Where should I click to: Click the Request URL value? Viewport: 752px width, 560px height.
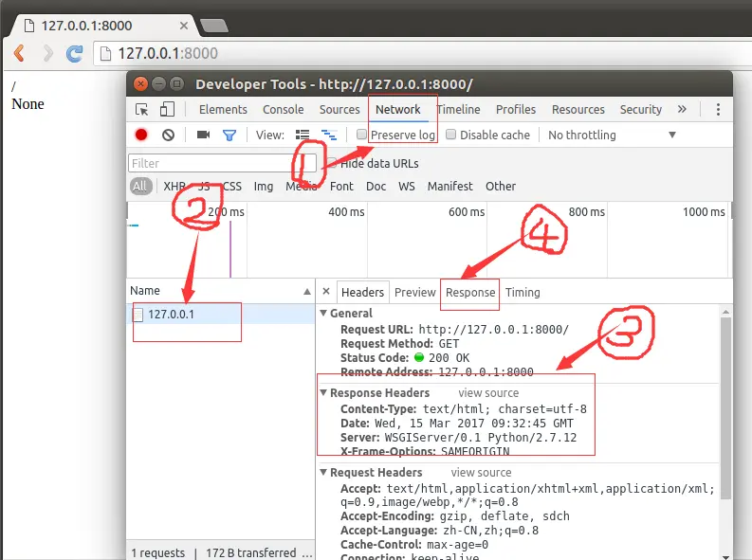pos(493,330)
